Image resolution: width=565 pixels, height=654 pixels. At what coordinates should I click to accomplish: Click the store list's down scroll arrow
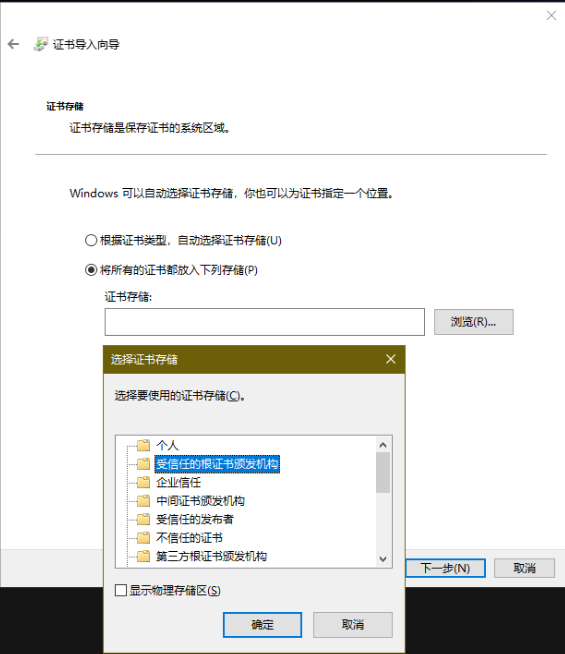383,559
